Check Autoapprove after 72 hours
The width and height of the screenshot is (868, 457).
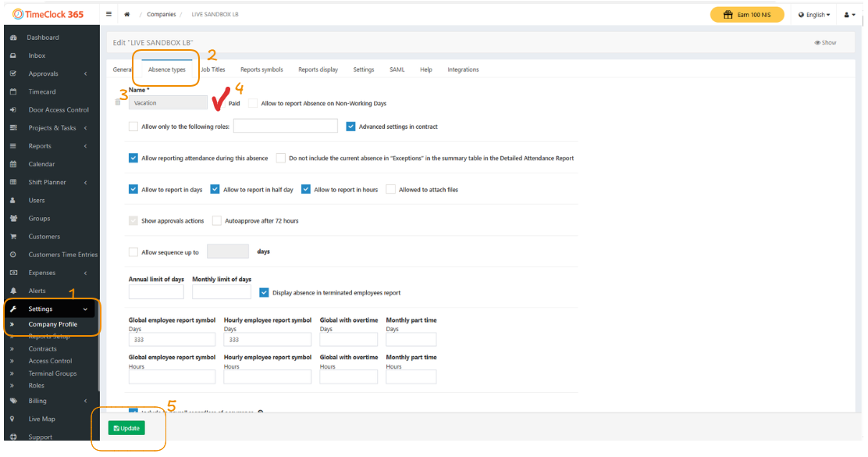(217, 221)
